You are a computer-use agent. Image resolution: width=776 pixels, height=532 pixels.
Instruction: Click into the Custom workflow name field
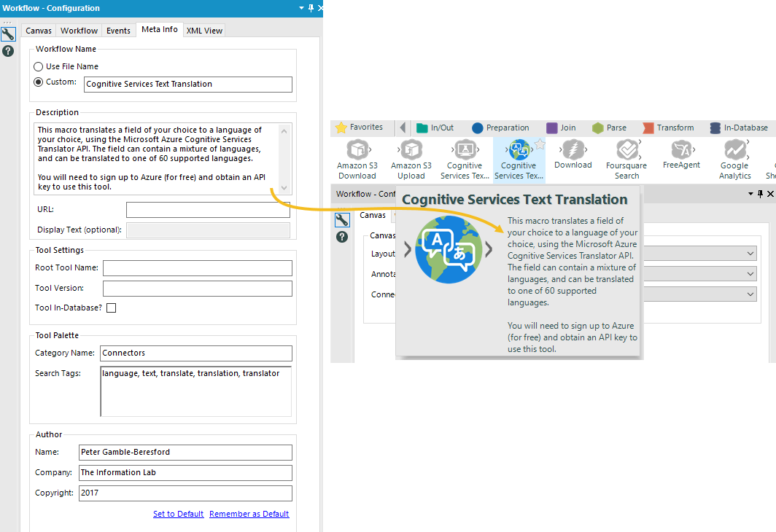(188, 84)
